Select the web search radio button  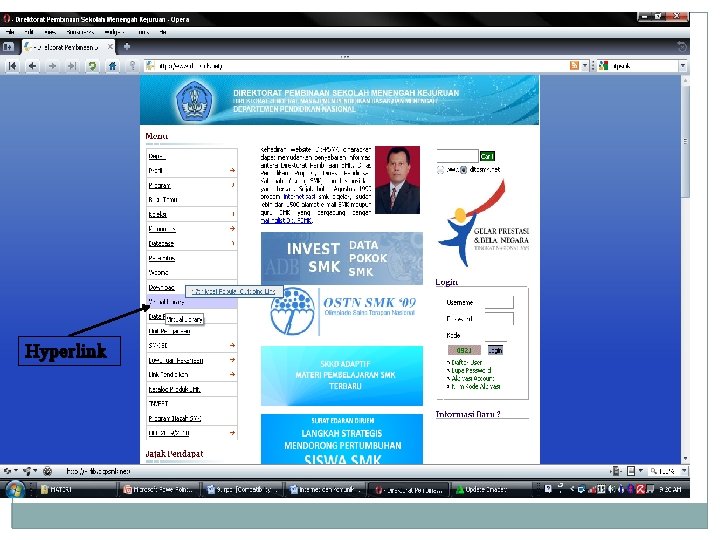440,170
